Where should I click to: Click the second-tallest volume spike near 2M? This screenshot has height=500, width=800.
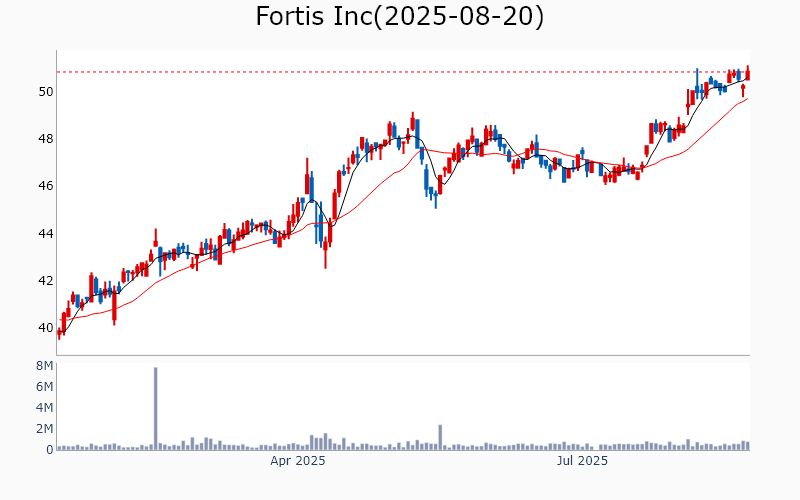point(439,437)
